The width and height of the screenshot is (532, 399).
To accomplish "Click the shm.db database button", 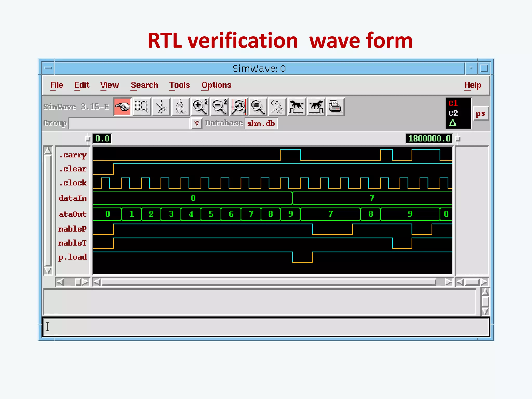I will tap(261, 123).
